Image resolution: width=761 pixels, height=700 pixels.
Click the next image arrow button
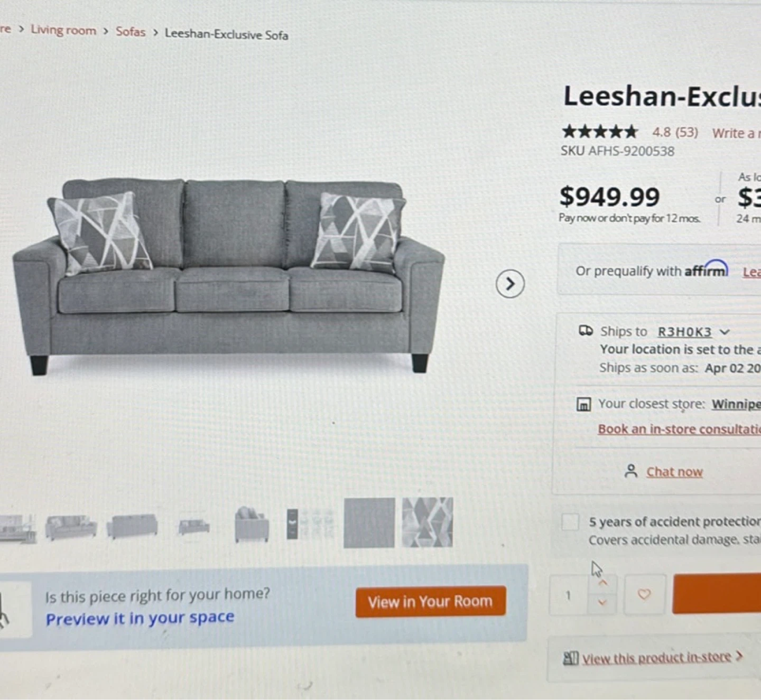(x=510, y=284)
